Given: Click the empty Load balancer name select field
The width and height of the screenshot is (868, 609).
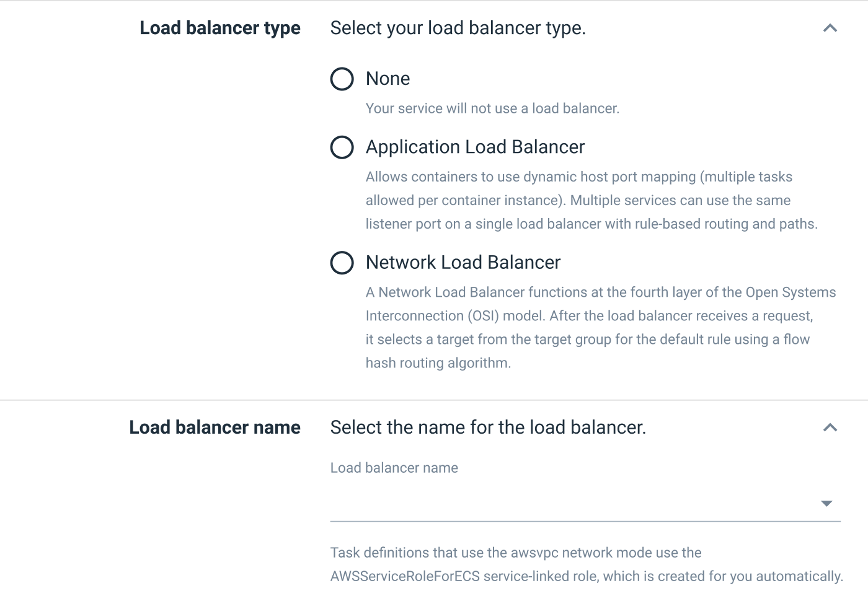Looking at the screenshot, I should pyautogui.click(x=570, y=504).
